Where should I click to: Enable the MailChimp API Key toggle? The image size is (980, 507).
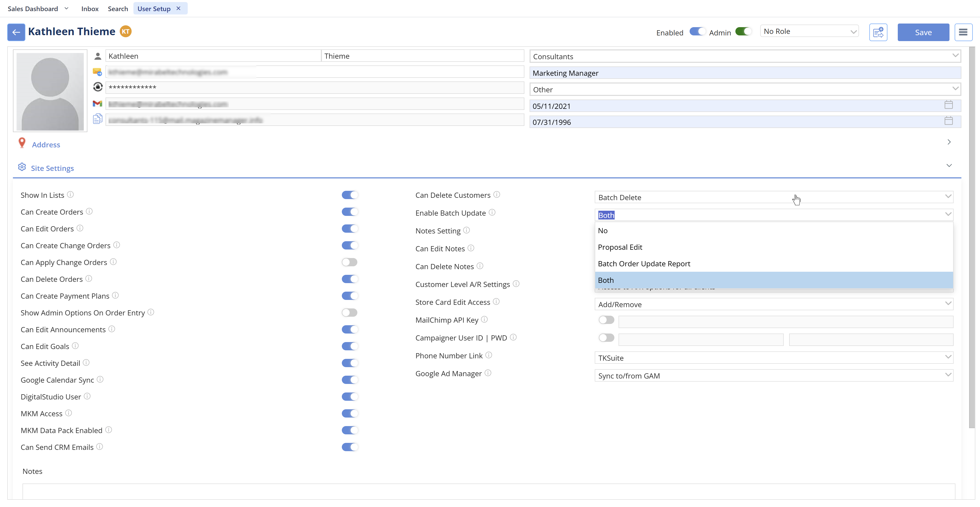[x=606, y=320]
